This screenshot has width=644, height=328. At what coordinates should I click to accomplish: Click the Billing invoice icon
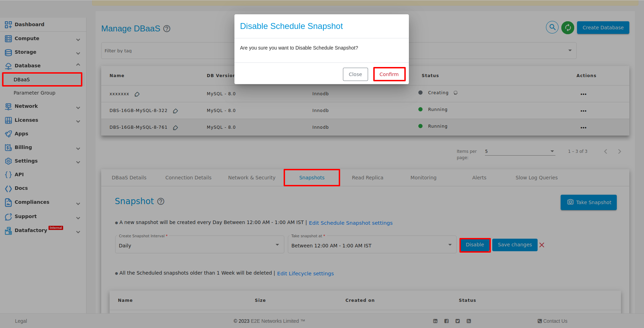coord(8,148)
